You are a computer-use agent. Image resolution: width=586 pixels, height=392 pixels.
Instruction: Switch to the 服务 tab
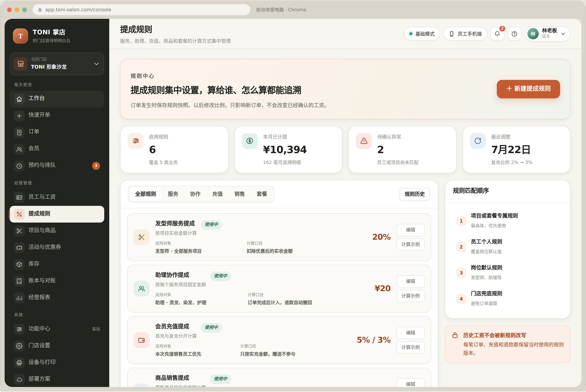tap(173, 194)
